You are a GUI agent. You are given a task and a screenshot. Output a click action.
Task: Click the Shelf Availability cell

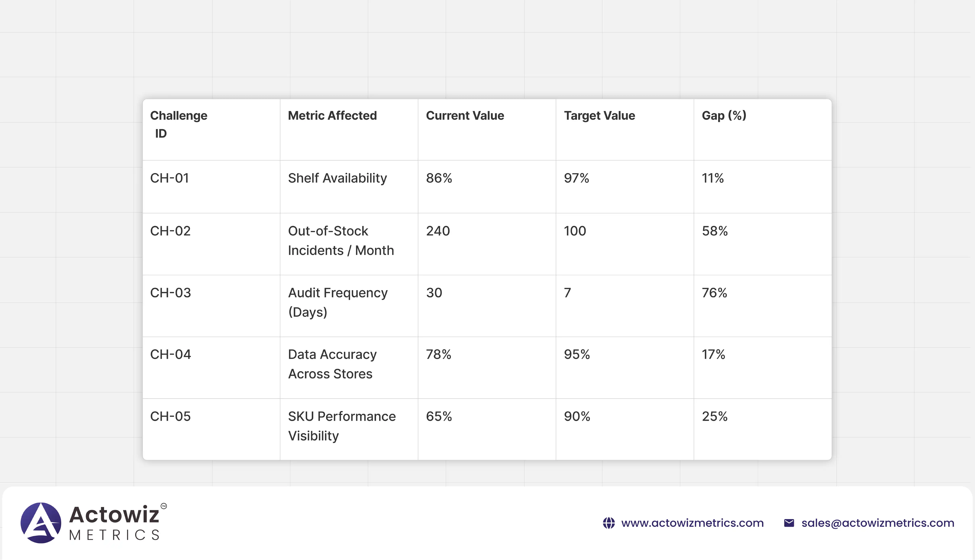pyautogui.click(x=337, y=178)
